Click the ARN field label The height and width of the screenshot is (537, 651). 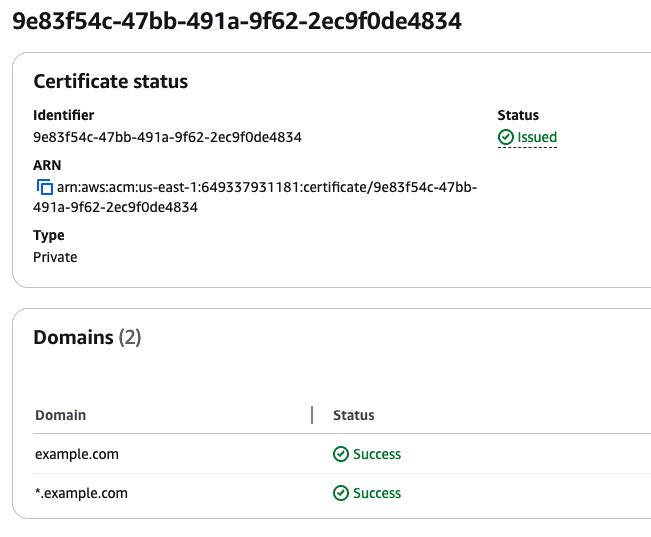click(x=47, y=165)
